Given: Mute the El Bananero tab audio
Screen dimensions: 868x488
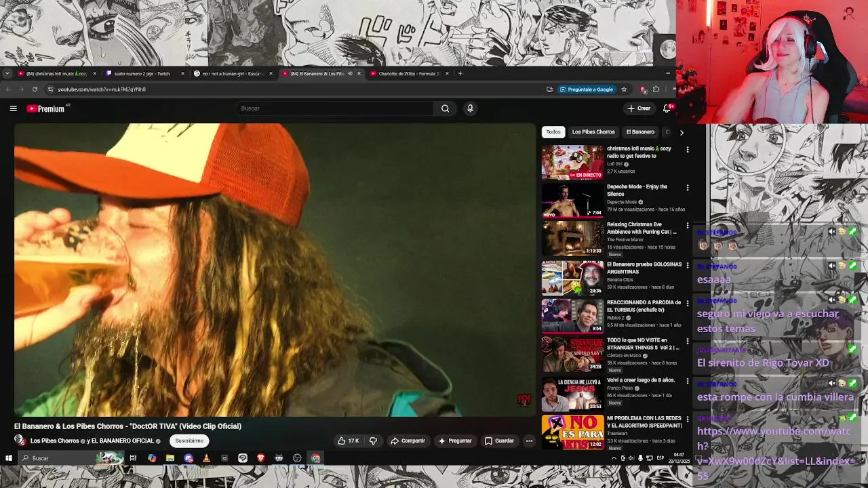Looking at the screenshot, I should 350,73.
